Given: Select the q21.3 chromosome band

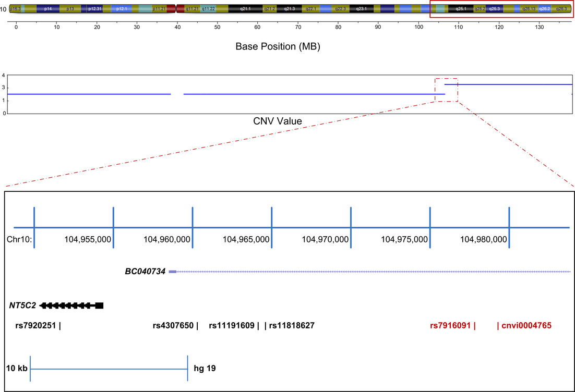Looking at the screenshot, I should coord(290,9).
